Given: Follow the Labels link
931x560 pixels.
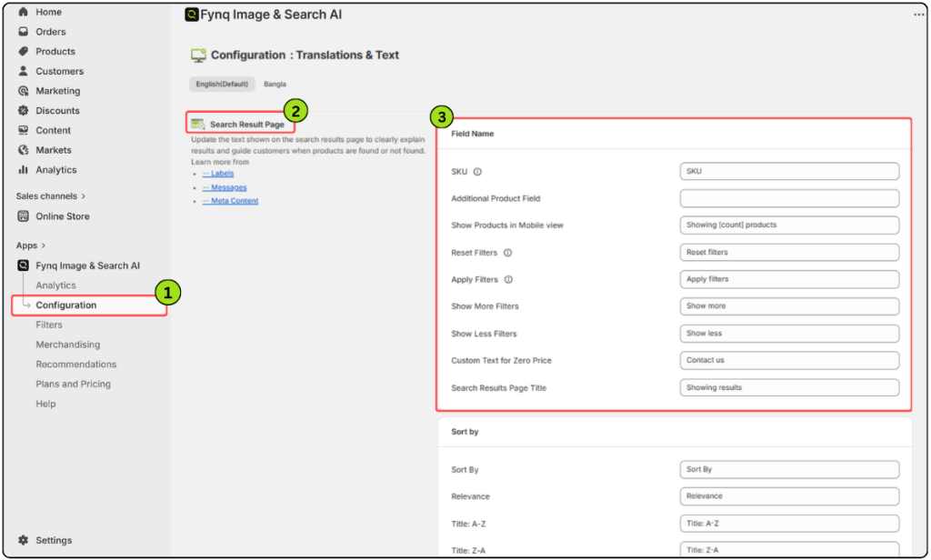Looking at the screenshot, I should [218, 174].
